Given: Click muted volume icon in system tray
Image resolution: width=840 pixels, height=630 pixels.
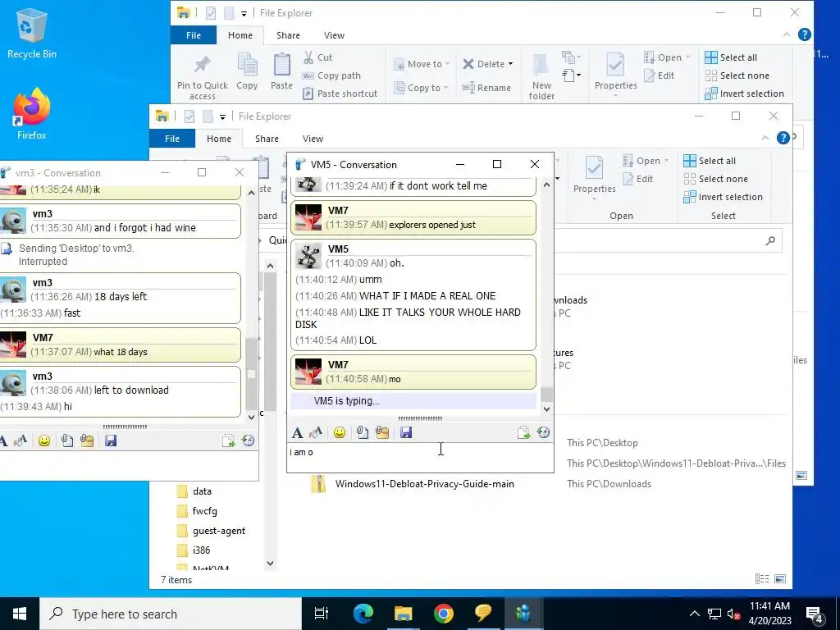Looking at the screenshot, I should (733, 614).
